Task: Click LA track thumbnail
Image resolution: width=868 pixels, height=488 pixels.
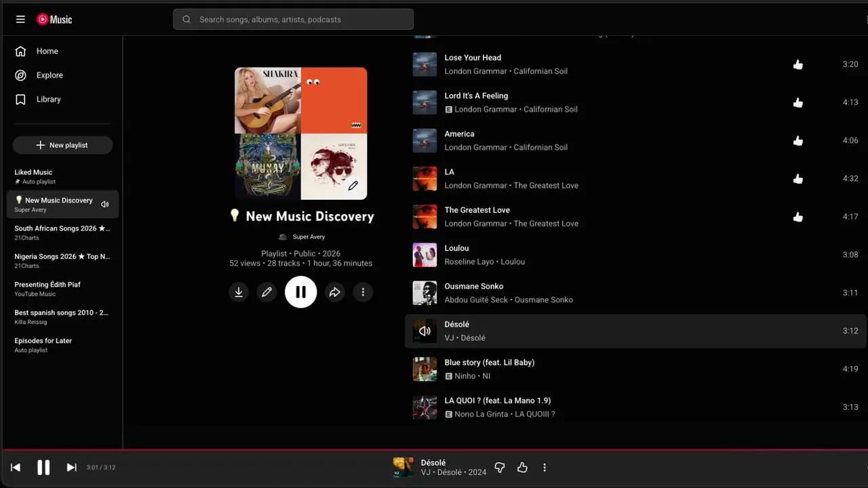Action: (x=425, y=179)
